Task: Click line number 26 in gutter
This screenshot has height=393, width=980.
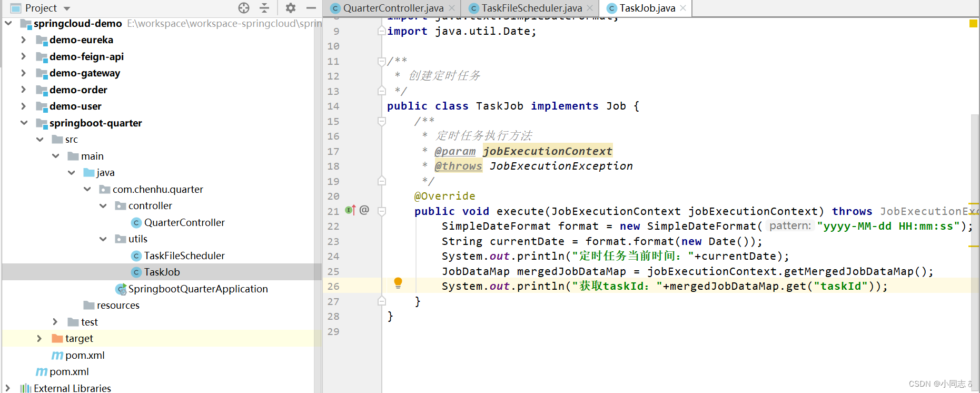Action: click(333, 286)
